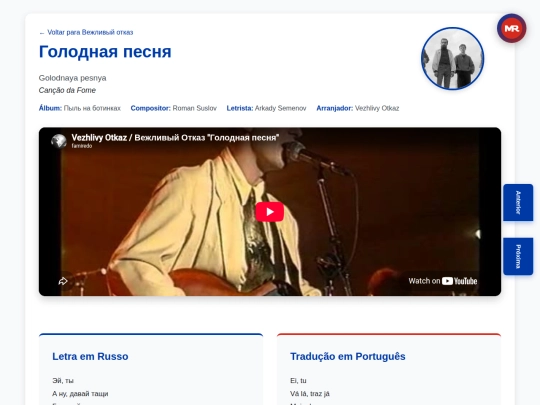The height and width of the screenshot is (405, 540).
Task: Click lyricist name Arkady Semenov
Action: [280, 108]
